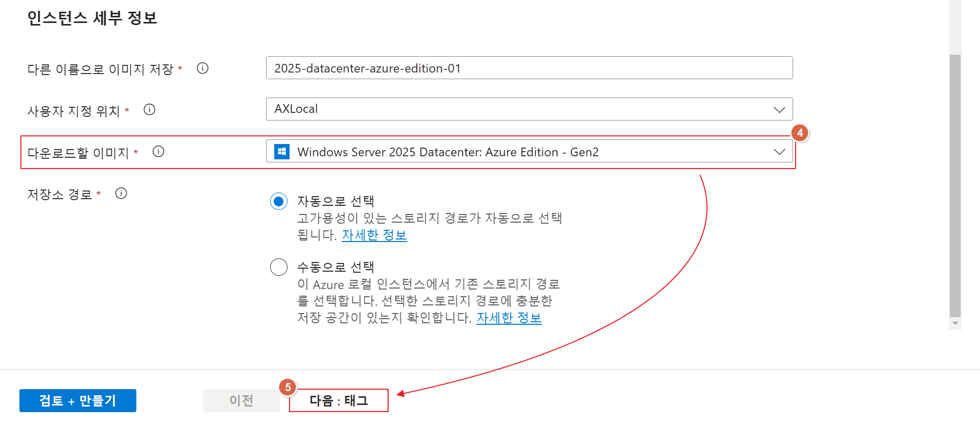
Task: Select 자동으로 선택 radio button
Action: click(x=279, y=201)
